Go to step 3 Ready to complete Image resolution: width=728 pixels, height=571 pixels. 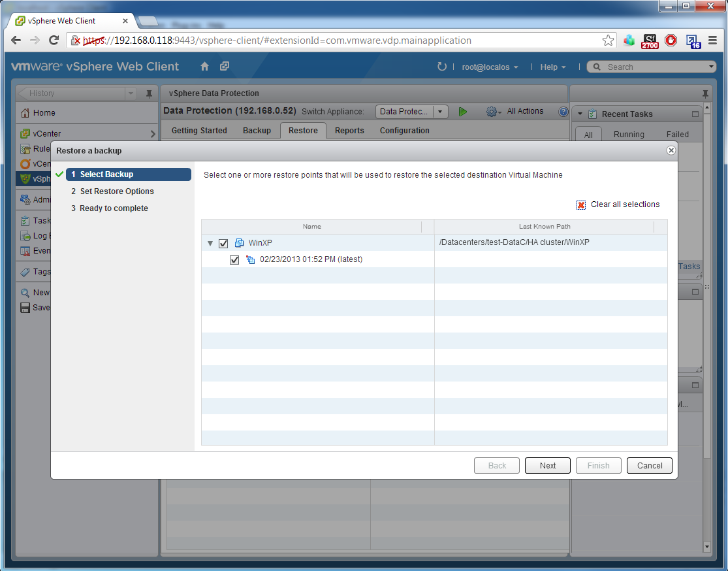tap(110, 208)
